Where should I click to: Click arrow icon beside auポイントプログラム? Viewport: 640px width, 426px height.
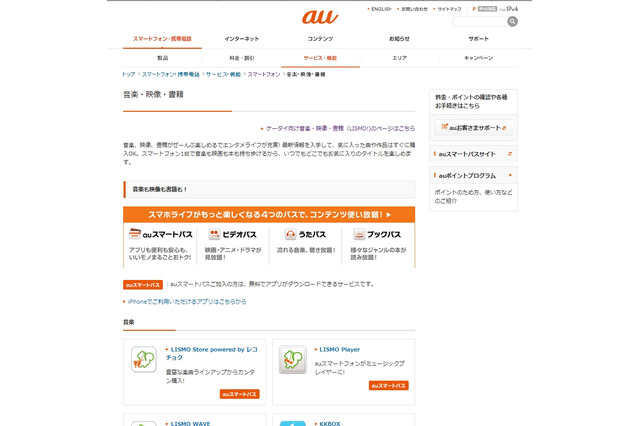pos(510,175)
